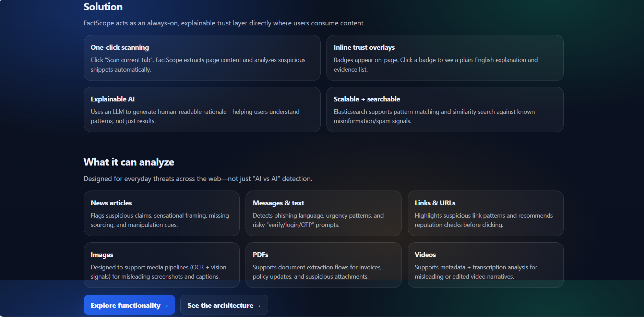The height and width of the screenshot is (317, 644).
Task: Click the What it can analyze heading
Action: click(x=129, y=162)
